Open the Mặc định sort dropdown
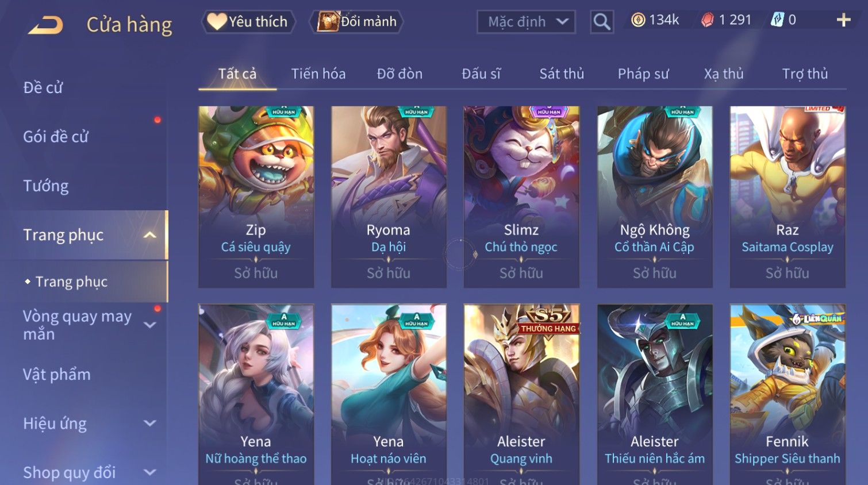 (x=526, y=22)
